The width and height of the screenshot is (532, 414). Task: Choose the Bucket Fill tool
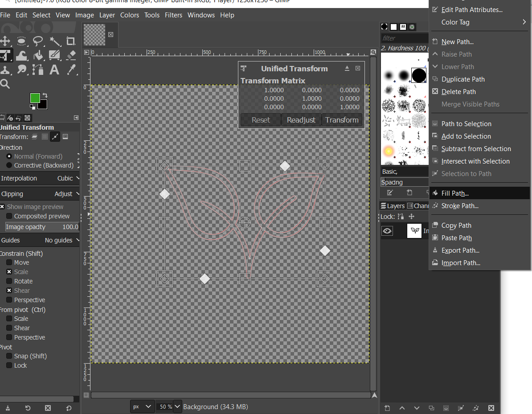[38, 56]
